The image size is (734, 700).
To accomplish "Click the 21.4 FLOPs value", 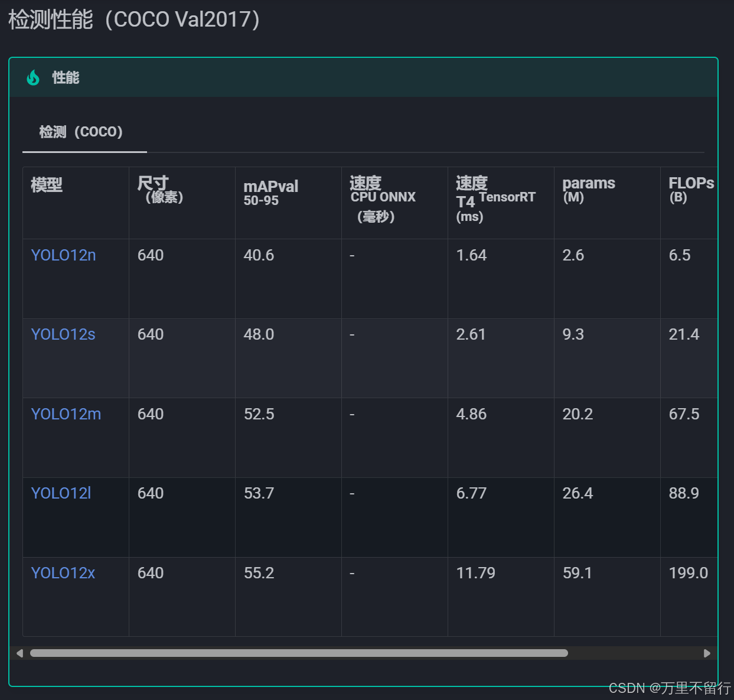I will click(x=684, y=334).
